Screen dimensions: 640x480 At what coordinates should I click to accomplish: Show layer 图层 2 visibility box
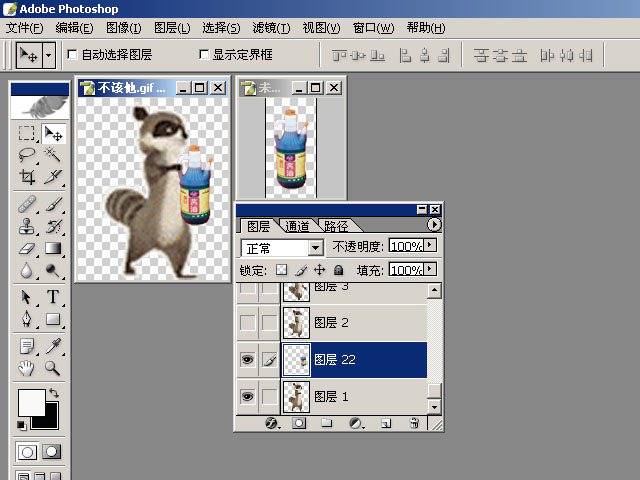click(x=247, y=323)
